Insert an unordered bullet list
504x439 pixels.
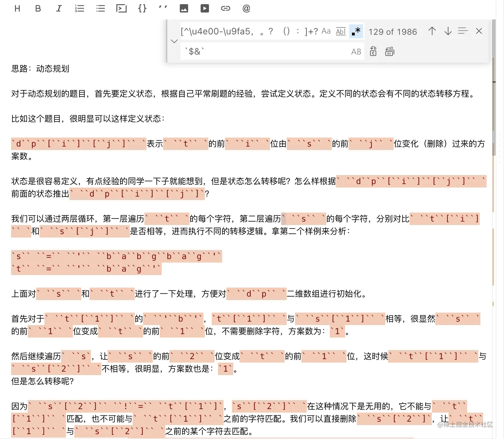[x=101, y=8]
